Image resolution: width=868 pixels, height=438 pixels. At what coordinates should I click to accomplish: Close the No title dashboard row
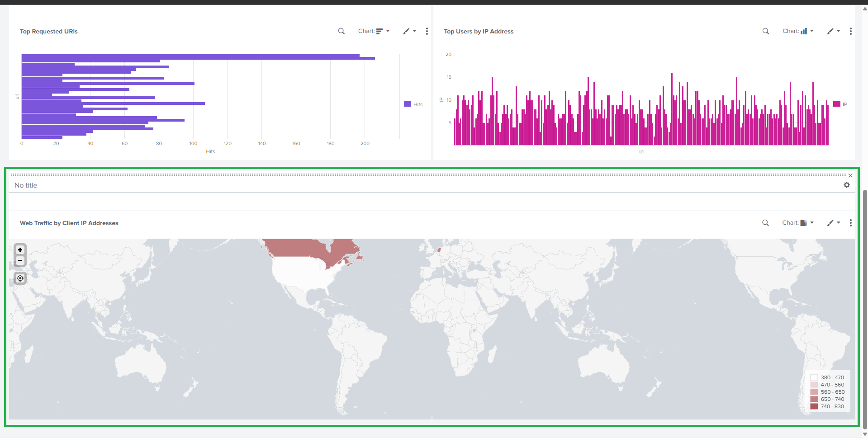pyautogui.click(x=850, y=175)
